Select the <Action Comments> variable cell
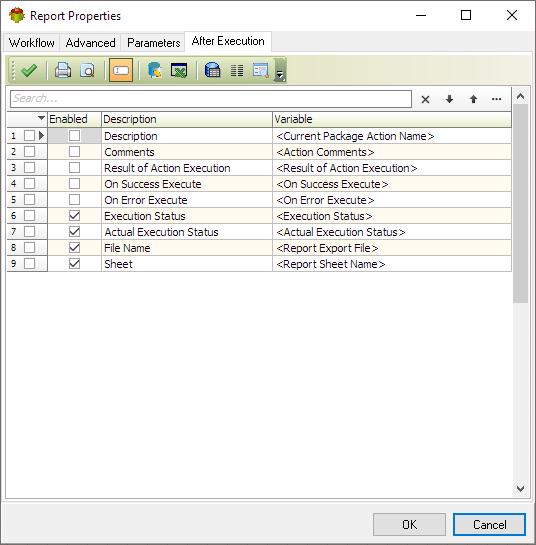The width and height of the screenshot is (536, 545). click(392, 152)
